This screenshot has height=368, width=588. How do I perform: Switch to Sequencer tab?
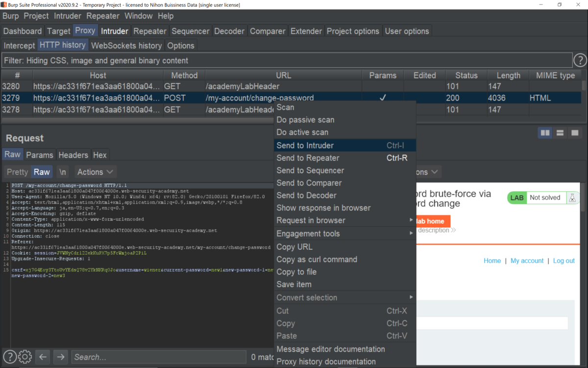[x=191, y=31]
